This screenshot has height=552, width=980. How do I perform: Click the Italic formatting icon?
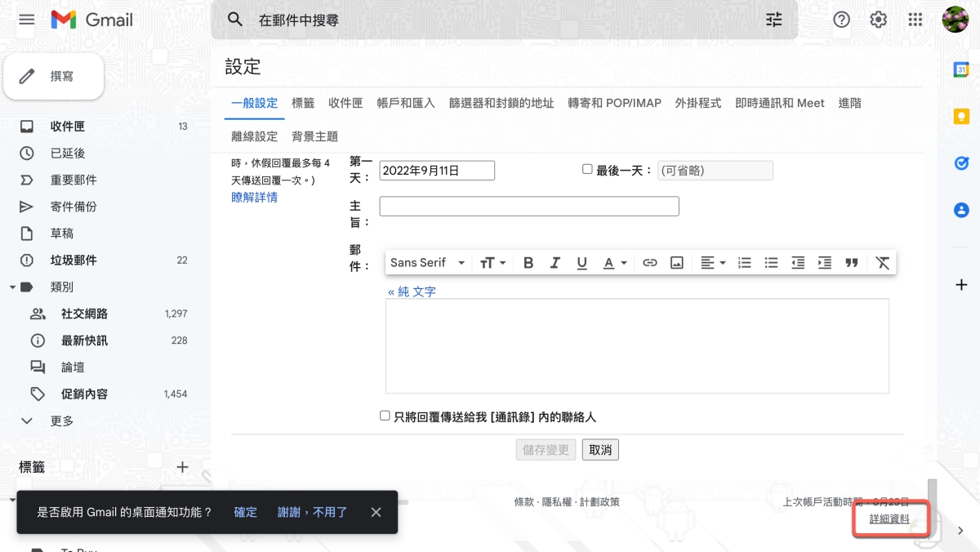point(555,263)
